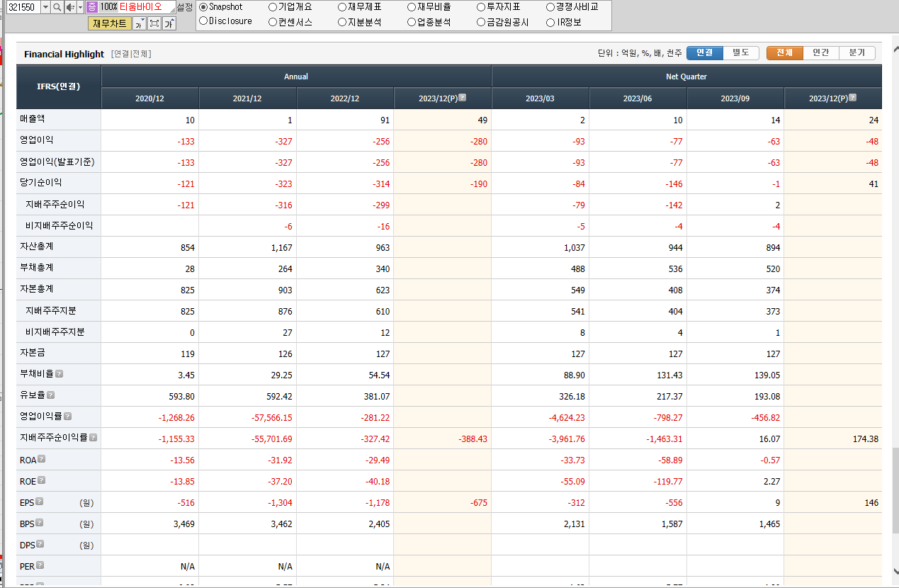
Task: Click the 2023/06 quarter column header
Action: click(x=638, y=98)
